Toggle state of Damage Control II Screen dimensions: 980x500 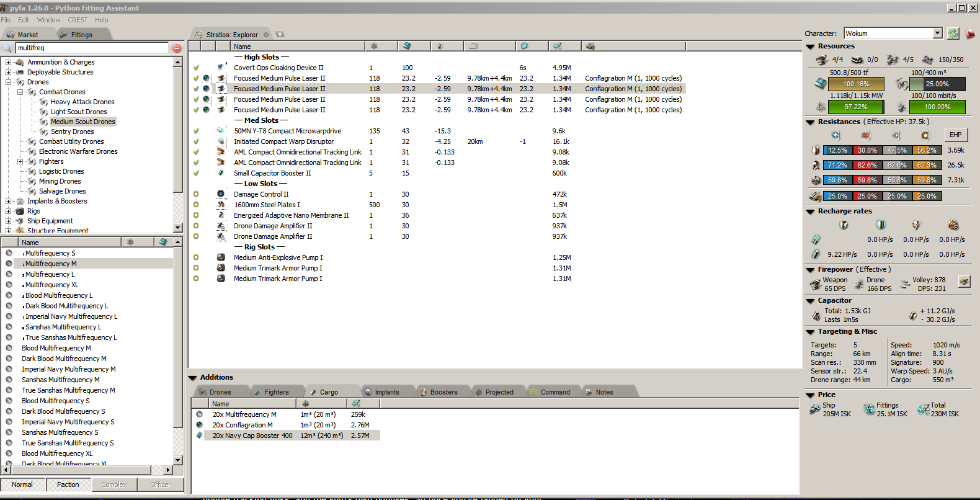196,194
